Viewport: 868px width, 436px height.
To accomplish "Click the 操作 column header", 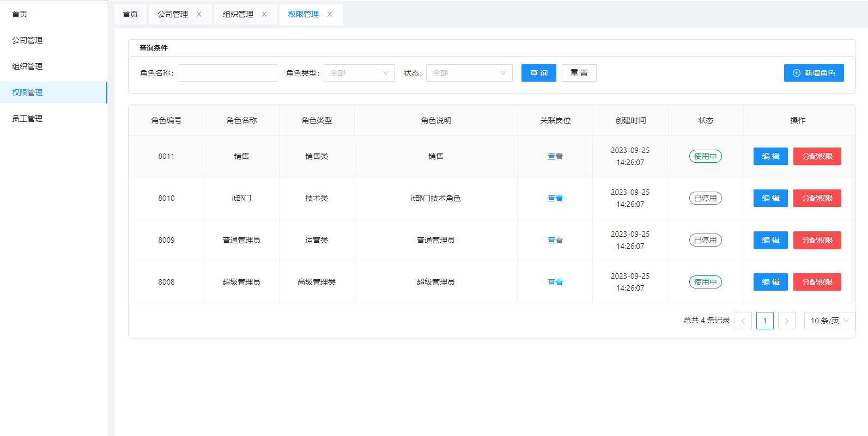I will [798, 120].
